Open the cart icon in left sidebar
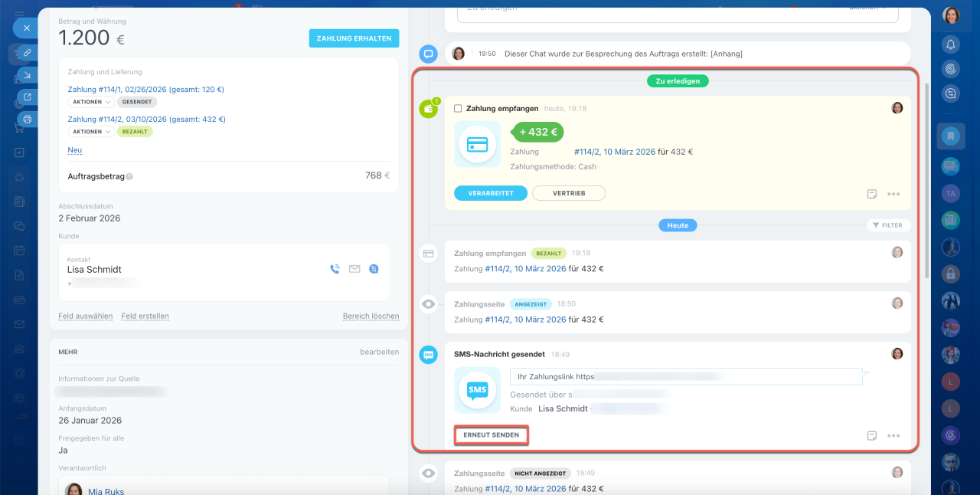Image resolution: width=980 pixels, height=495 pixels. [19, 128]
